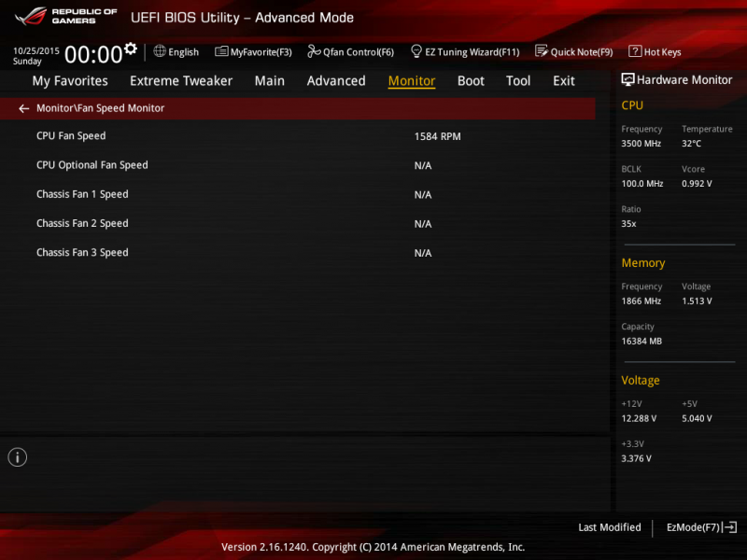The image size is (747, 560).
Task: Open Quick Note(F9)
Action: (582, 52)
